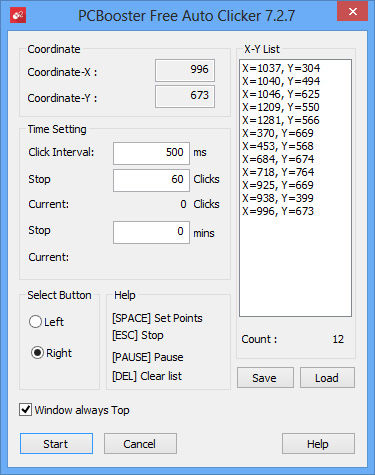
Task: Open Help with the bottom button
Action: click(318, 444)
